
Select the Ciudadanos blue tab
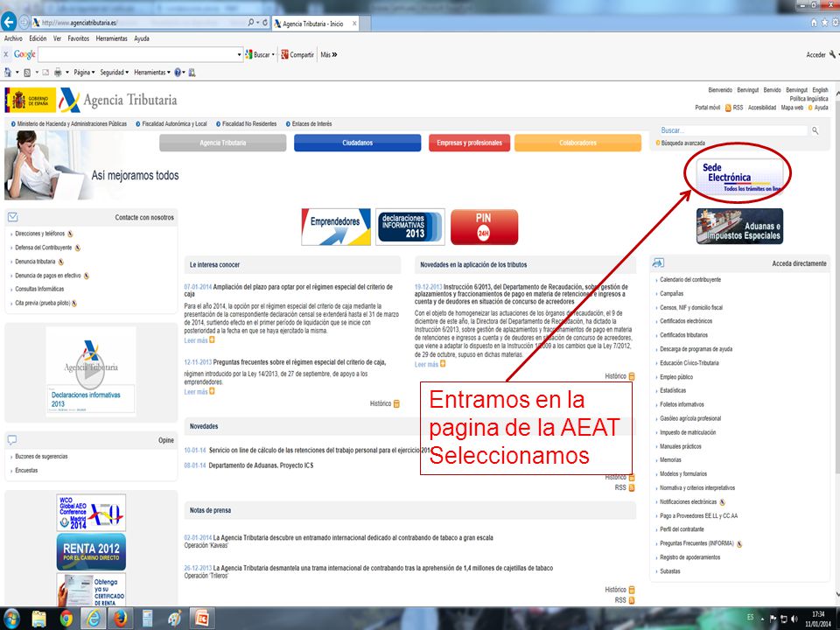pyautogui.click(x=357, y=143)
